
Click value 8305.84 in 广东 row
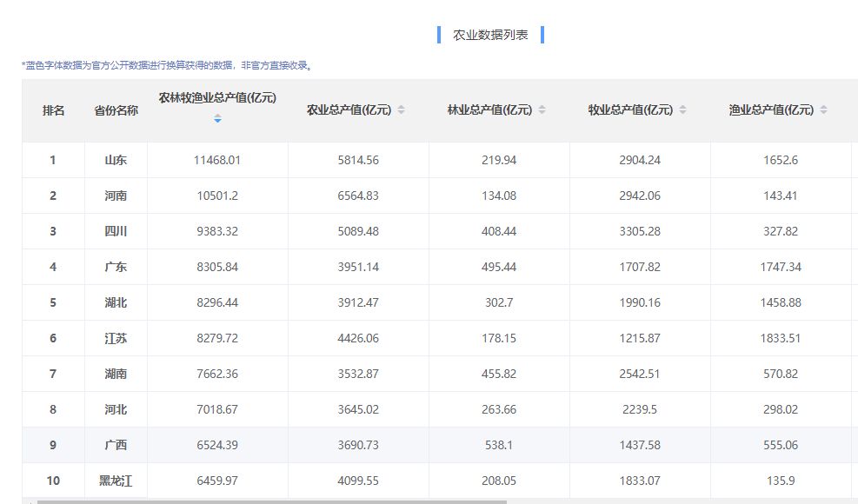(217, 267)
